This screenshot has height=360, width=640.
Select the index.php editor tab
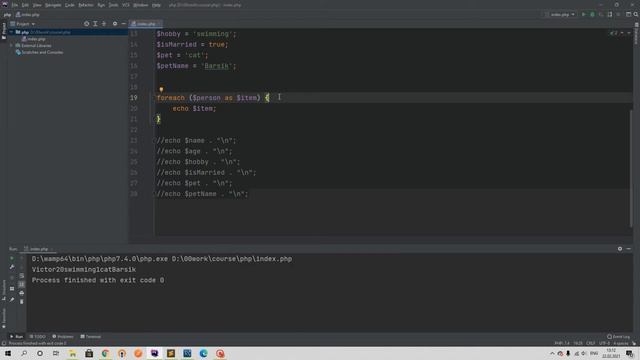click(x=145, y=24)
